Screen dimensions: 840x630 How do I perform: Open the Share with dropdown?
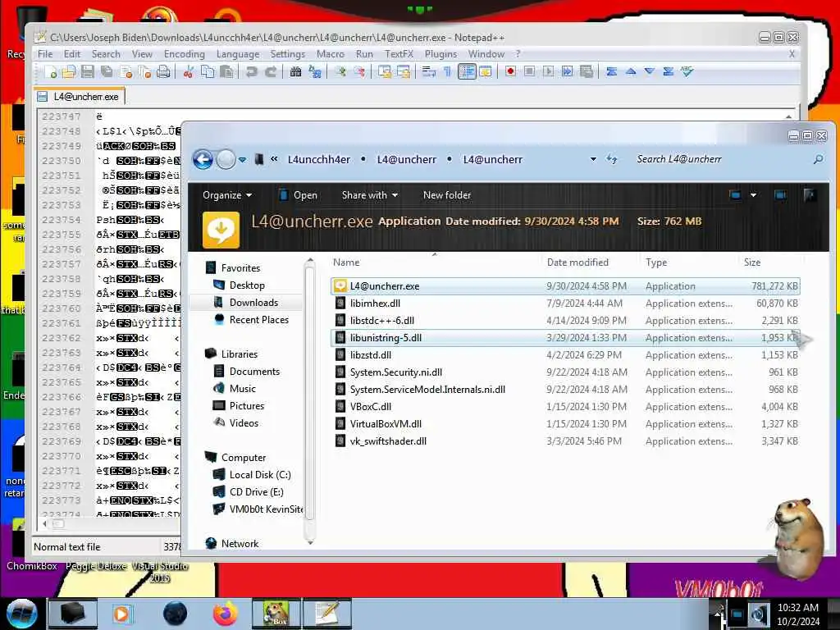click(370, 195)
